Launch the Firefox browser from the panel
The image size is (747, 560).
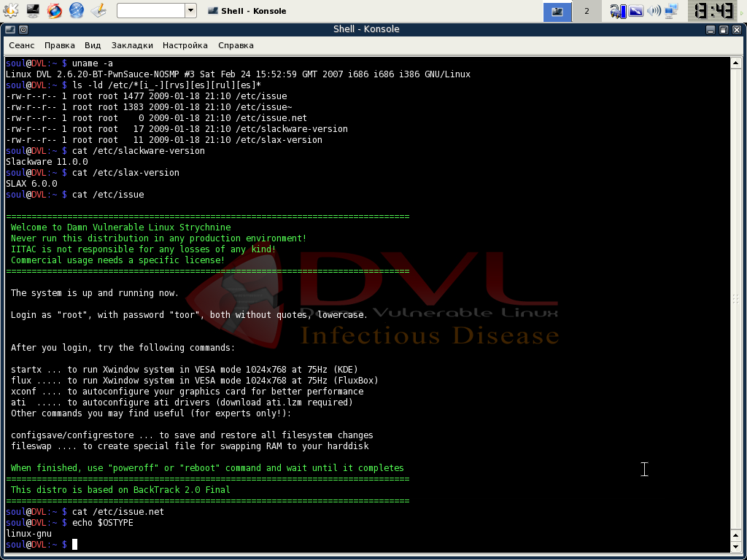tap(54, 10)
